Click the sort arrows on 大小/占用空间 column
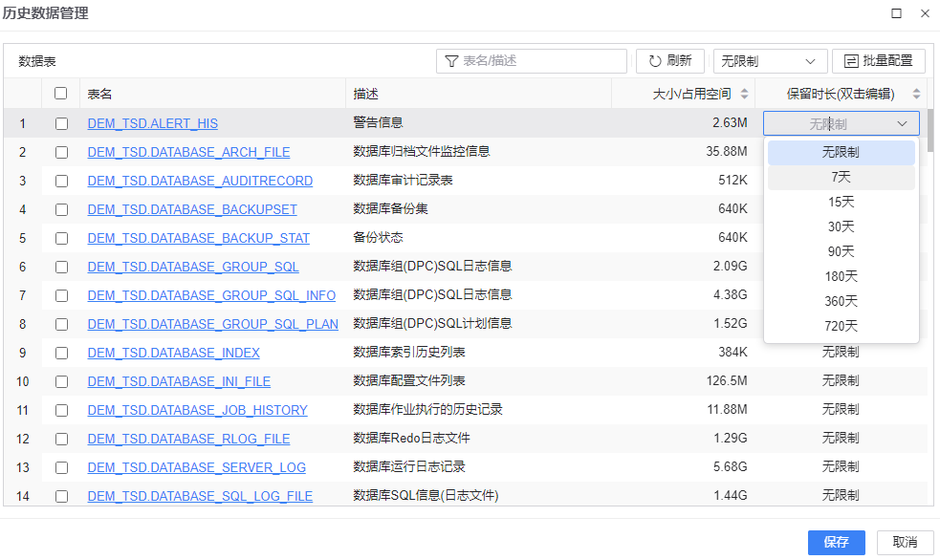940x560 pixels. tap(745, 94)
